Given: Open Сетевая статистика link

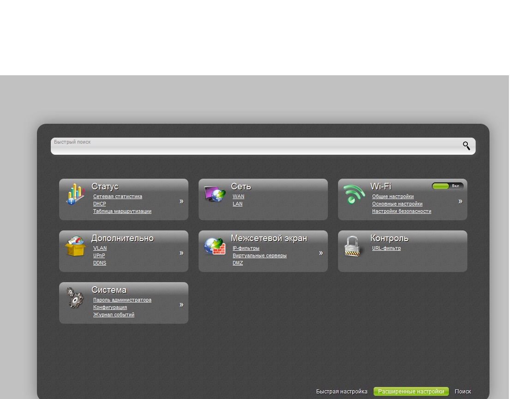Looking at the screenshot, I should click(118, 196).
